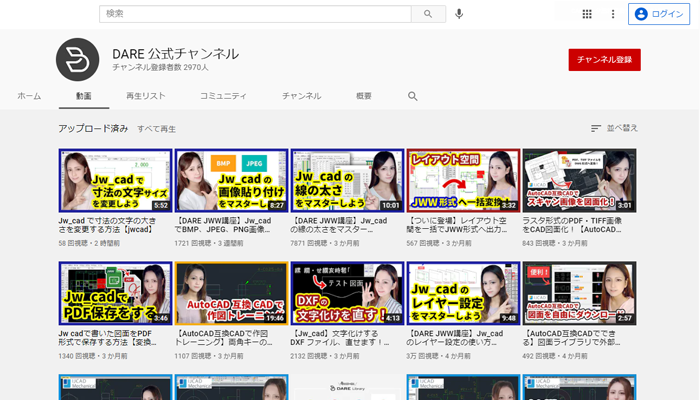The height and width of the screenshot is (400, 700).
Task: Open the Jw_cad 寸法の文字サイズ video thumbnail
Action: pos(115,180)
